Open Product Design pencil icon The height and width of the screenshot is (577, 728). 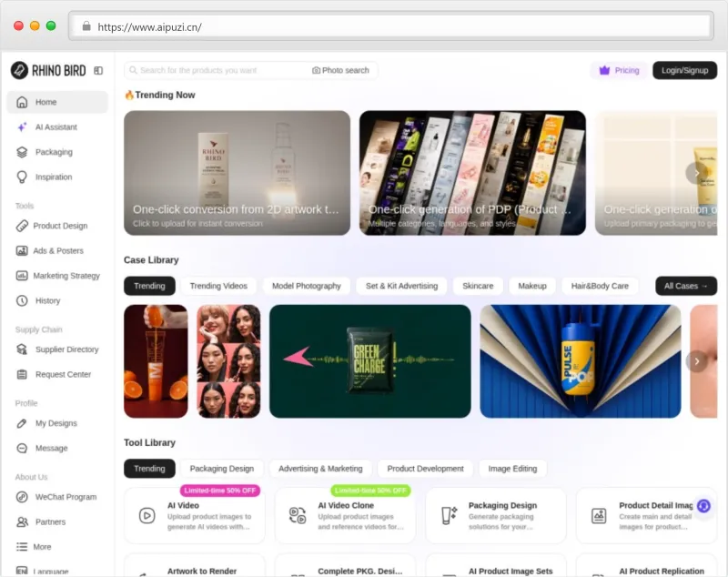(22, 226)
